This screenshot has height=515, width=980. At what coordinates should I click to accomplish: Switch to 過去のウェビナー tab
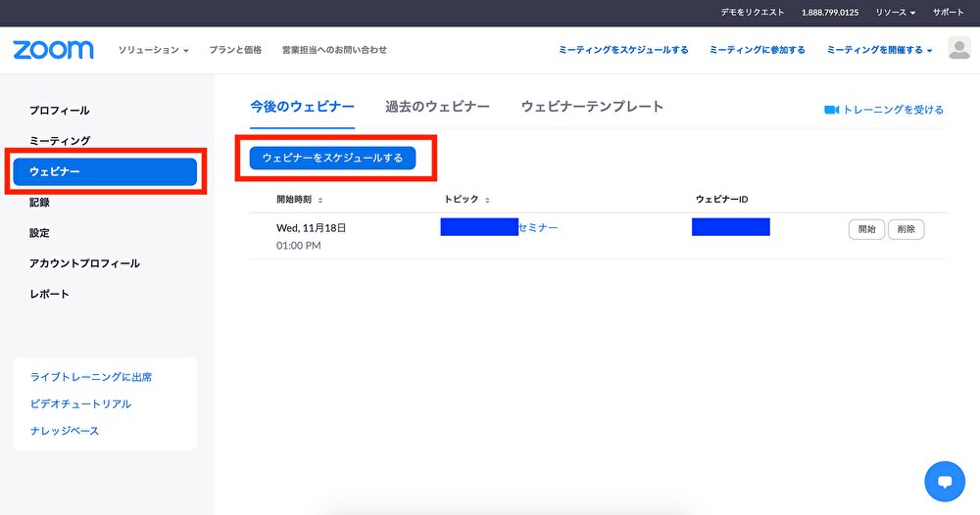click(x=437, y=107)
